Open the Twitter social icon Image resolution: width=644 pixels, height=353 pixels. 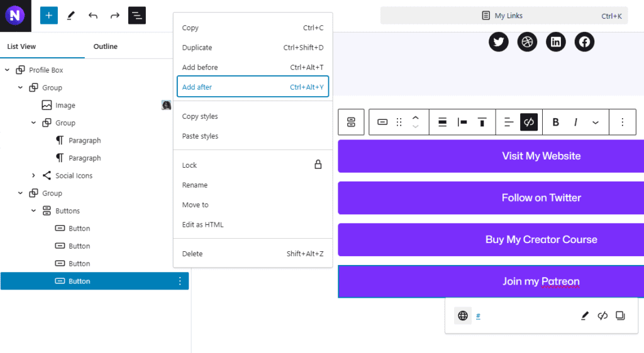coord(499,42)
